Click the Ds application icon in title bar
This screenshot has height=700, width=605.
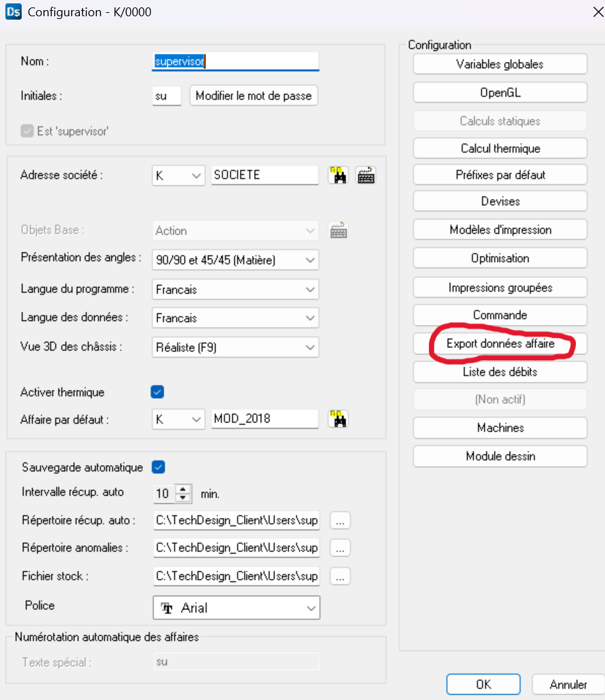coord(12,12)
